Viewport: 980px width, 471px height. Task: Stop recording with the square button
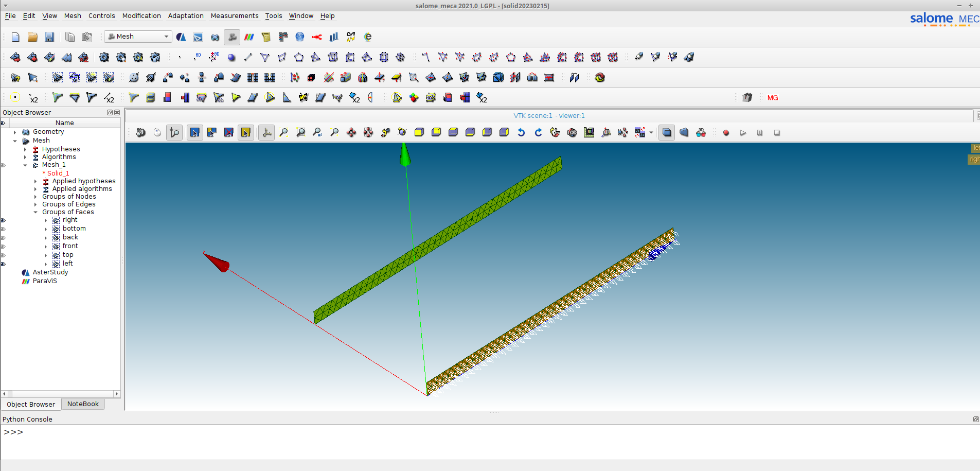[777, 133]
